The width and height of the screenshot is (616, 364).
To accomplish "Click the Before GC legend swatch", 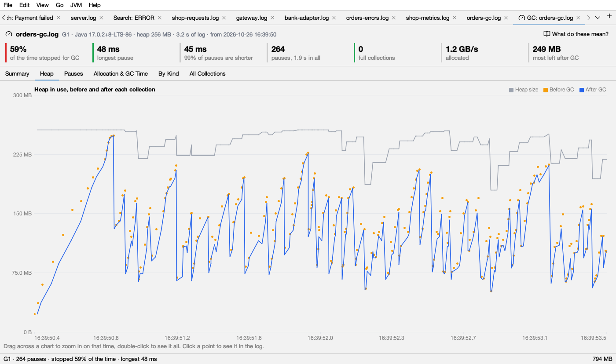I will pyautogui.click(x=546, y=90).
